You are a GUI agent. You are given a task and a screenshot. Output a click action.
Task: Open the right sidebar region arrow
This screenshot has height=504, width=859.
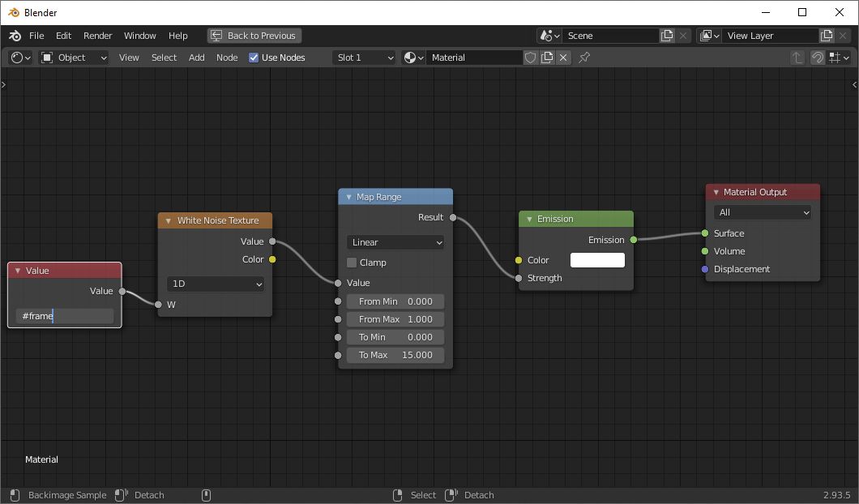855,84
